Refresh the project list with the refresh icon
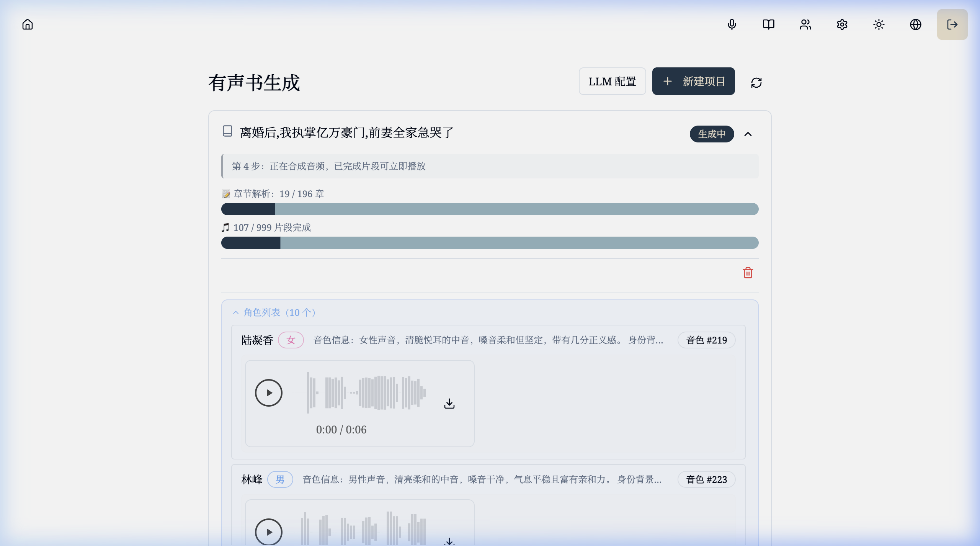The image size is (980, 546). point(757,82)
